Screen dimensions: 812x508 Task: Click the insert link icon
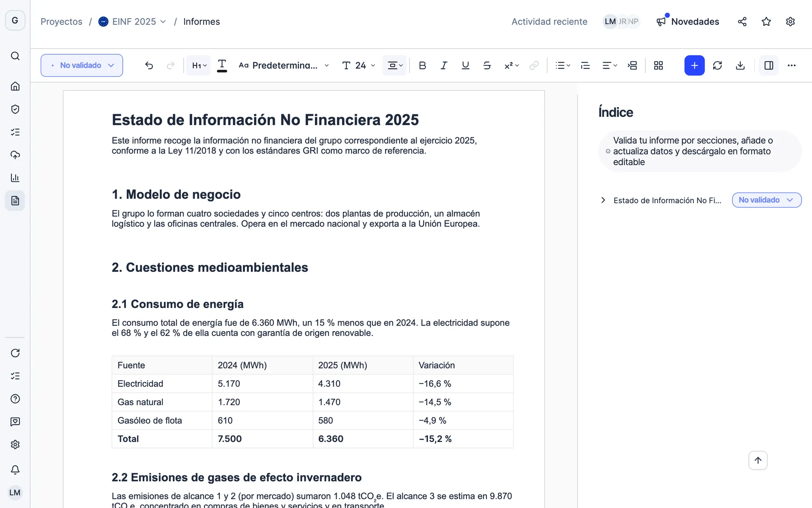click(x=534, y=65)
